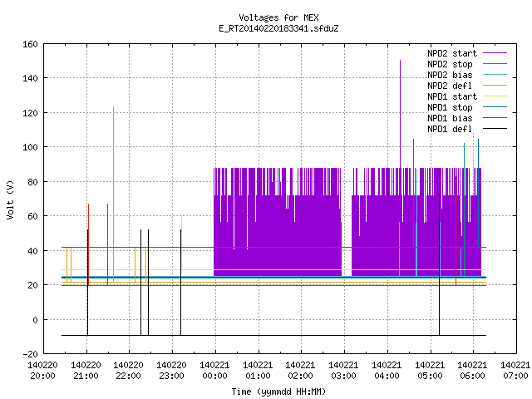Select the file name E_RT20140220183341.sfduZ
Image resolution: width=532 pixels, height=399 pixels.
278,28
